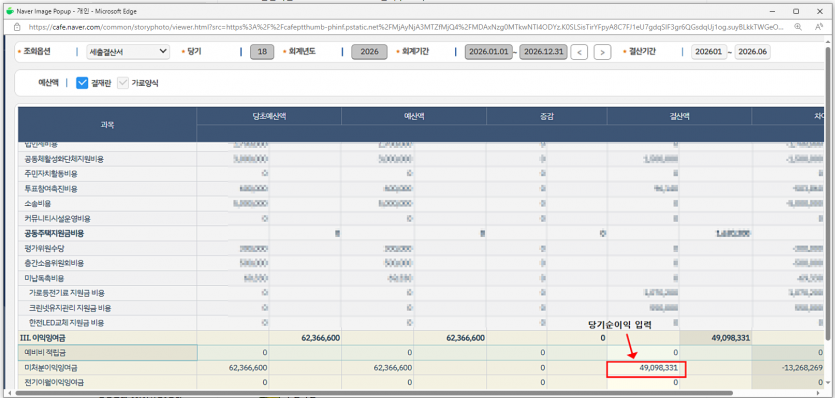Click 미처분이익잉여금 결산액 cell 49,098,331
This screenshot has height=398, width=835.
coord(646,369)
